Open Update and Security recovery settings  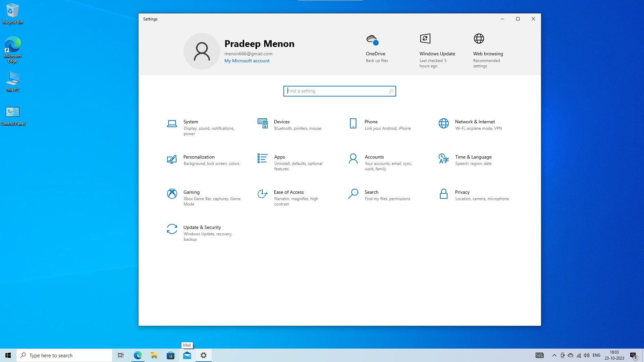(202, 233)
